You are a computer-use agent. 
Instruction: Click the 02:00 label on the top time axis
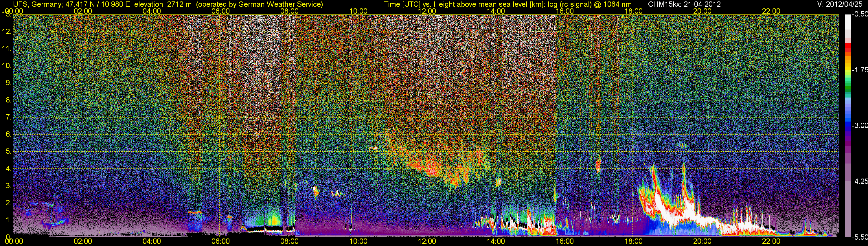(83, 11)
